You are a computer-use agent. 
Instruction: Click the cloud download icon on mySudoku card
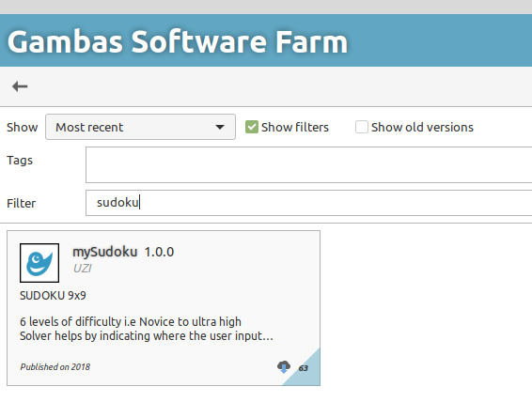[x=284, y=366]
